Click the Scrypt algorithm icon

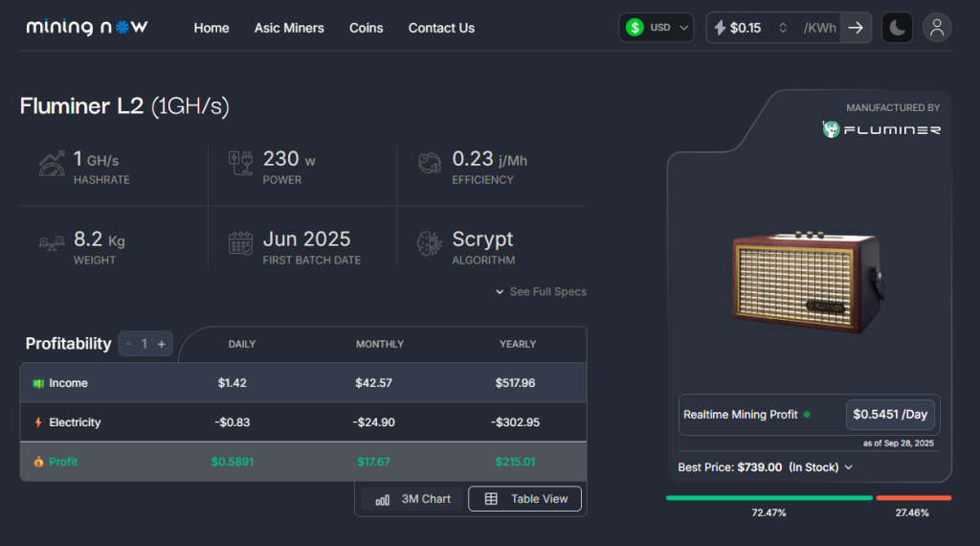click(430, 244)
